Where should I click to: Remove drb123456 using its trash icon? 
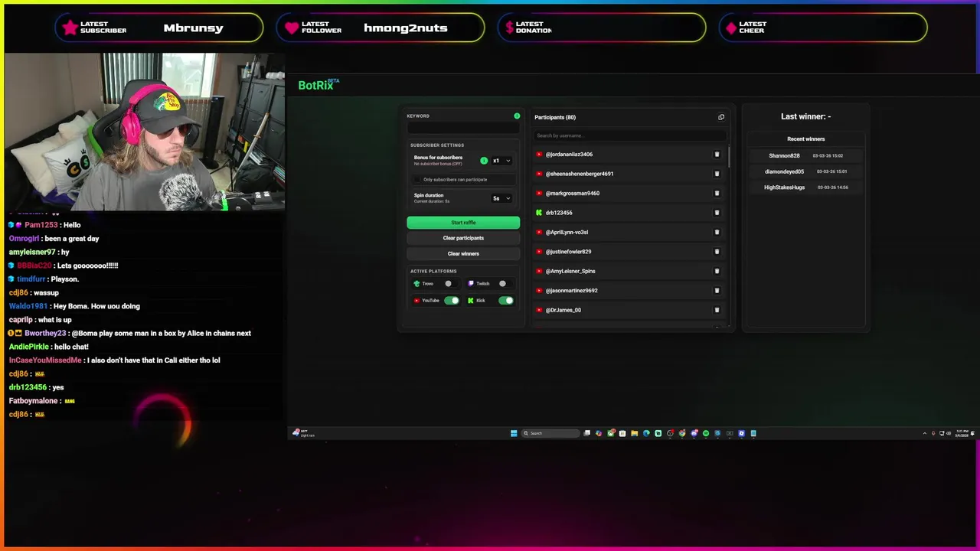tap(717, 213)
